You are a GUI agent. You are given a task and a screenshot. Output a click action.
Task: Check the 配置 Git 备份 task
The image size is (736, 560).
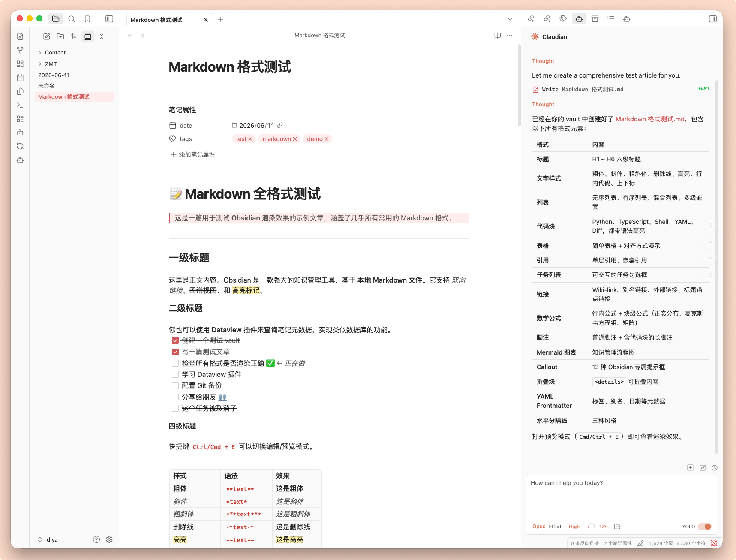click(175, 386)
